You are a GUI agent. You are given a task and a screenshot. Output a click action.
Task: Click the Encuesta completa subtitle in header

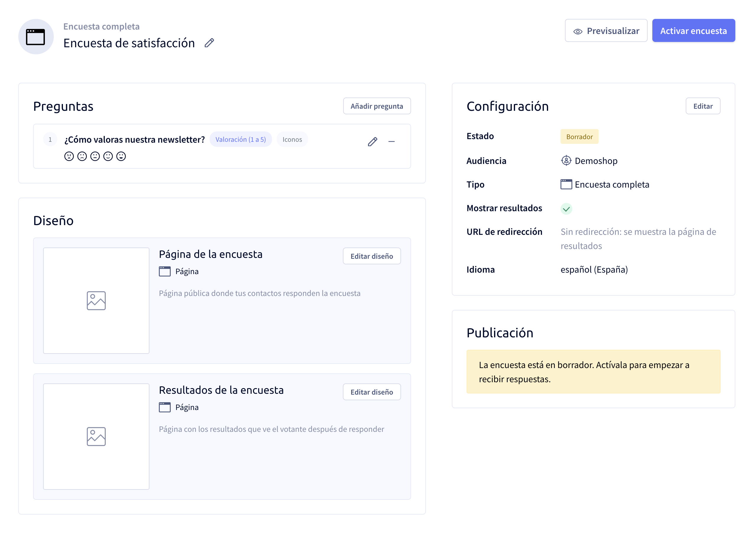[102, 27]
